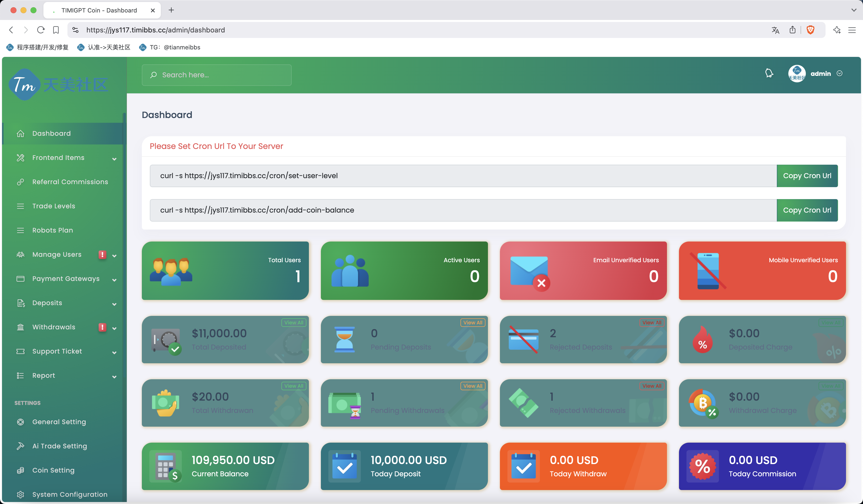Click the System Configuration gear icon

click(x=20, y=495)
